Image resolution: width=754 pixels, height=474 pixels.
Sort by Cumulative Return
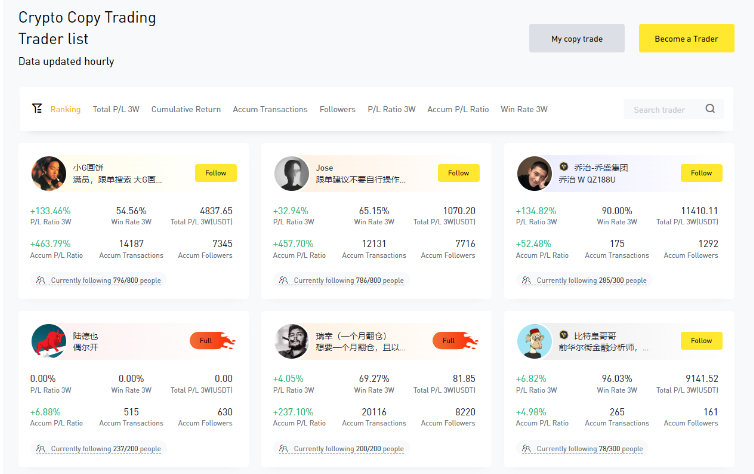(186, 109)
